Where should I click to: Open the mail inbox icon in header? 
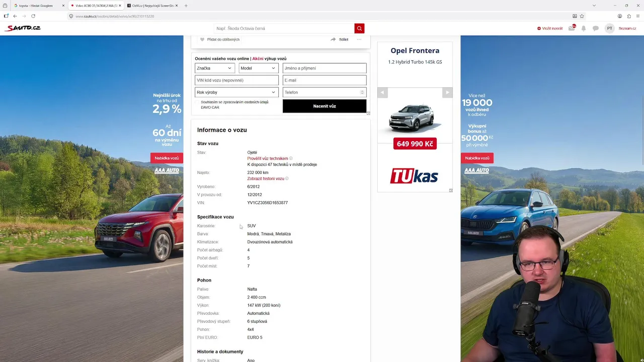coord(572,28)
